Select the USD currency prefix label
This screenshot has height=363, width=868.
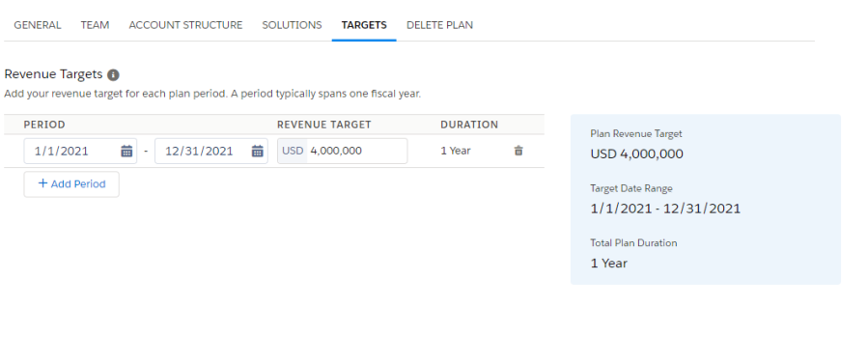click(293, 151)
